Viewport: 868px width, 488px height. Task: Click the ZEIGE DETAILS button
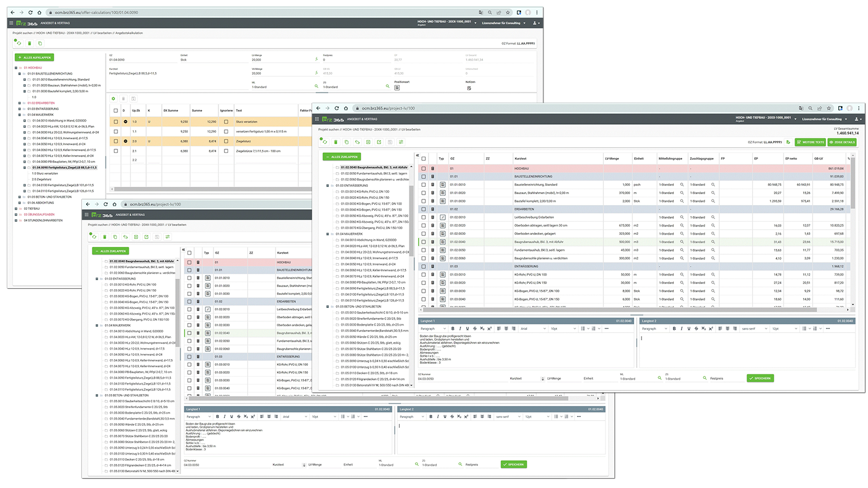point(842,142)
